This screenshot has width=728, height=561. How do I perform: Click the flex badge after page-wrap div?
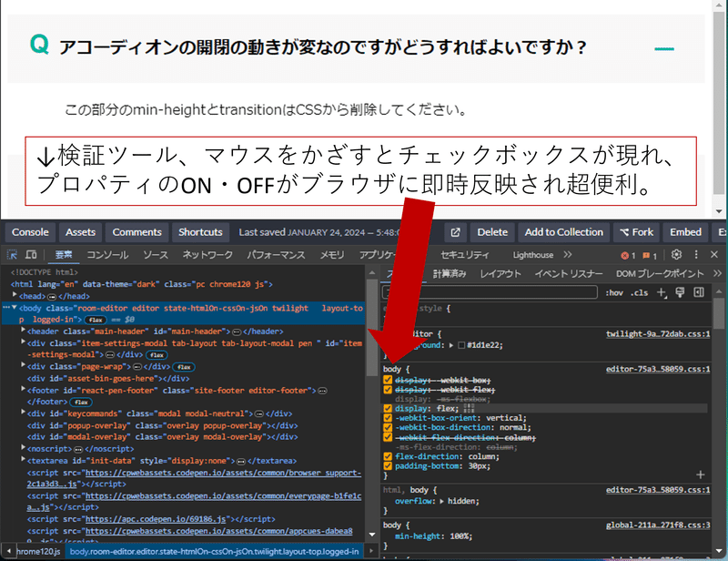point(185,367)
